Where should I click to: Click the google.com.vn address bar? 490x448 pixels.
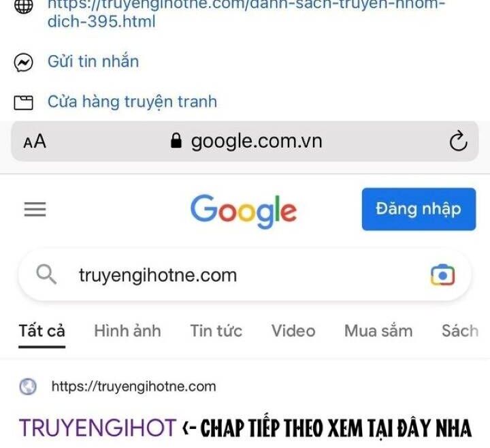245,141
